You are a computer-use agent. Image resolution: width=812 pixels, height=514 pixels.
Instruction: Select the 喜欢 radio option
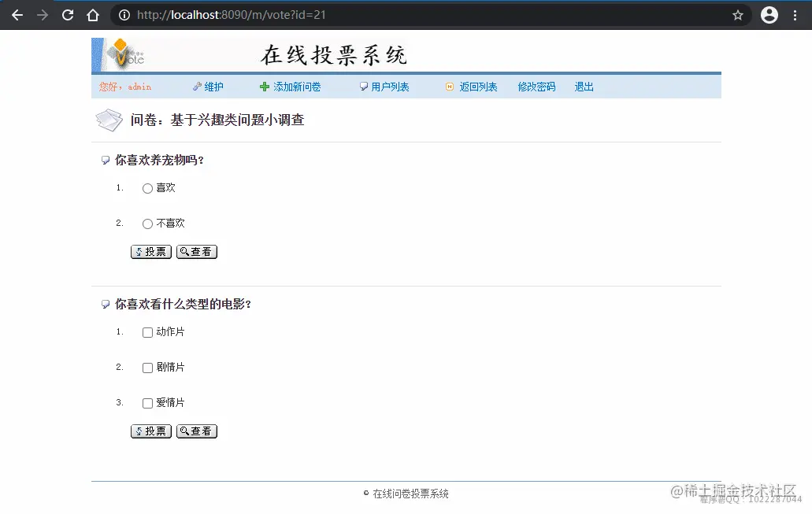(146, 187)
